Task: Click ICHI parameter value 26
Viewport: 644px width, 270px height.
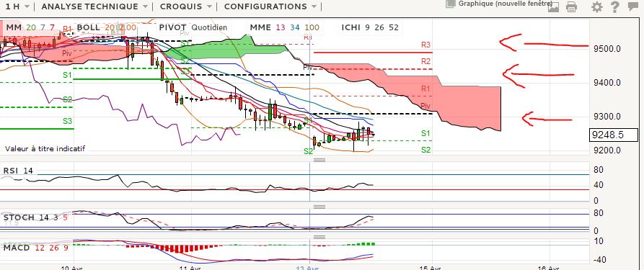Action: pos(379,27)
